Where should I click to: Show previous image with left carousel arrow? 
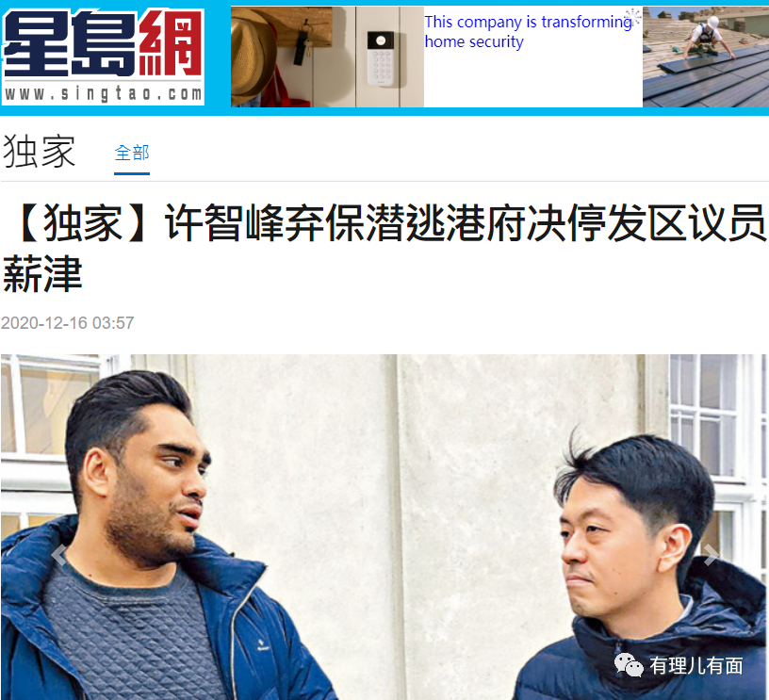coord(58,555)
